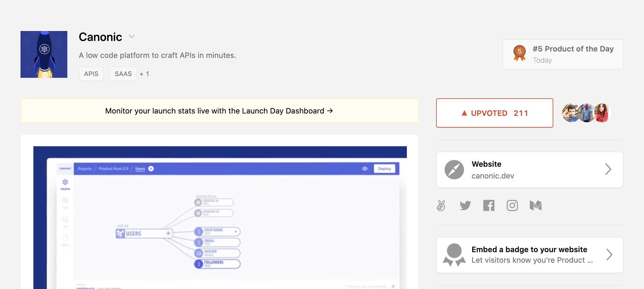Select the FOLLOWERS field node

(217, 264)
